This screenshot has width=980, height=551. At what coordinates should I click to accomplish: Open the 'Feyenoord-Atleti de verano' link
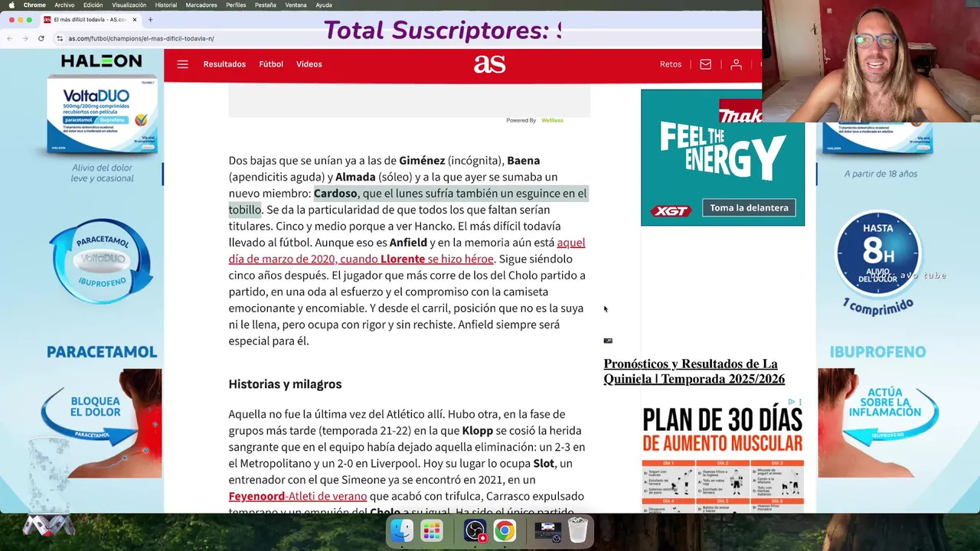click(298, 496)
